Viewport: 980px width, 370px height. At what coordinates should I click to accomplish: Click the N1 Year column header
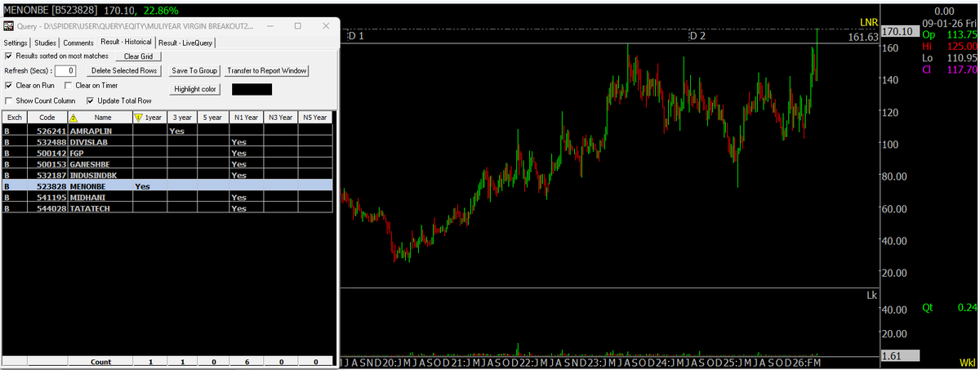pyautogui.click(x=245, y=118)
